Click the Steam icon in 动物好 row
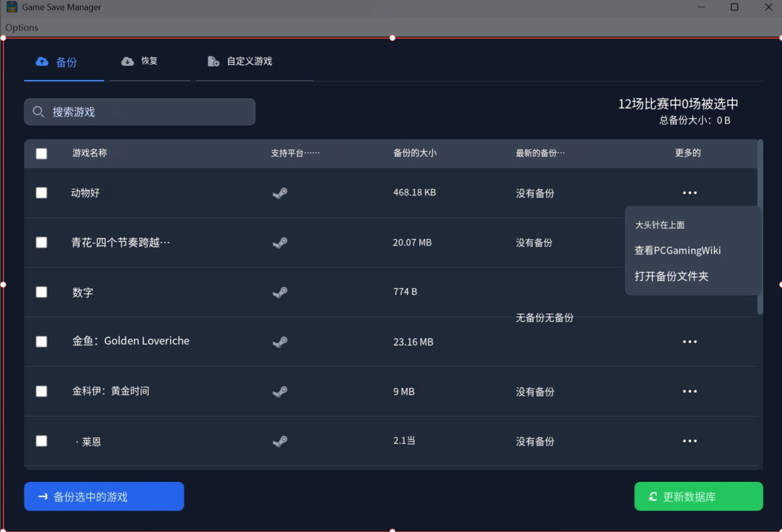 pyautogui.click(x=280, y=193)
